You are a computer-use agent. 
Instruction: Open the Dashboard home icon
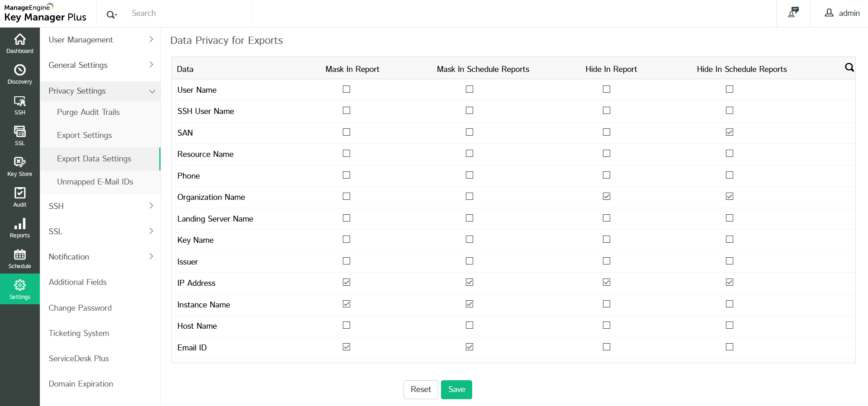(x=20, y=40)
